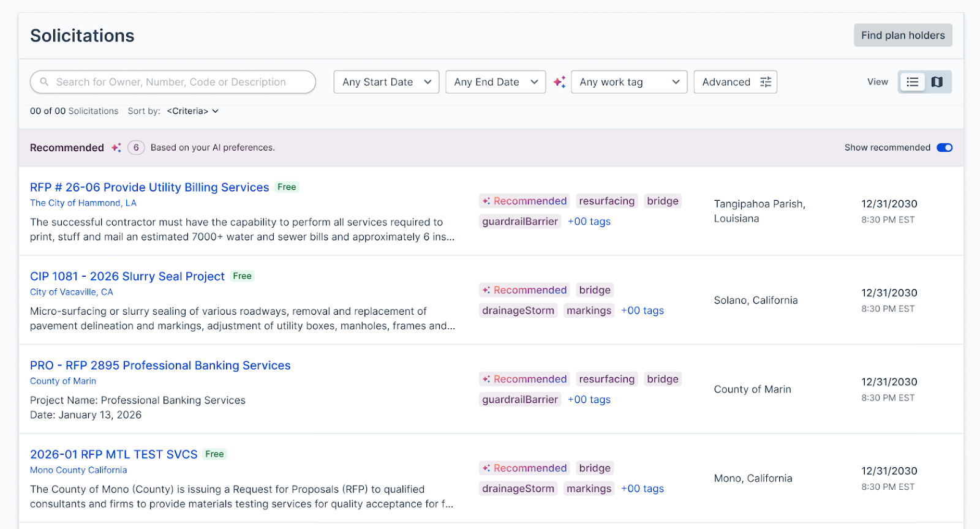Click Free badge on Utility Billing Services
Image resolution: width=980 pixels, height=529 pixels.
(x=287, y=187)
